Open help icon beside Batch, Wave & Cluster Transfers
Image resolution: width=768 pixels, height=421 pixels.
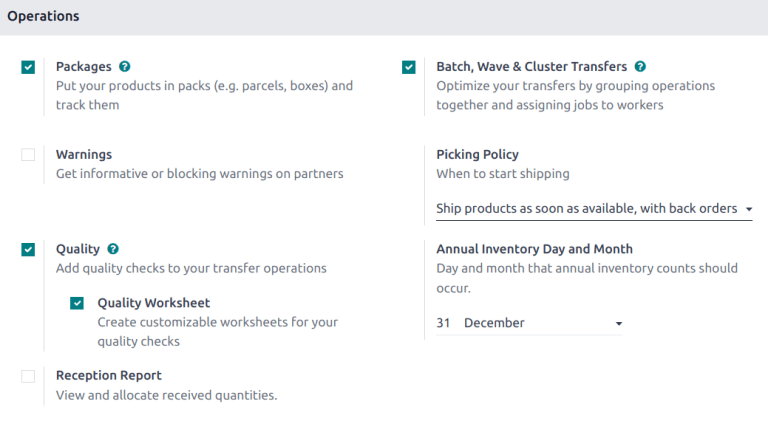640,67
